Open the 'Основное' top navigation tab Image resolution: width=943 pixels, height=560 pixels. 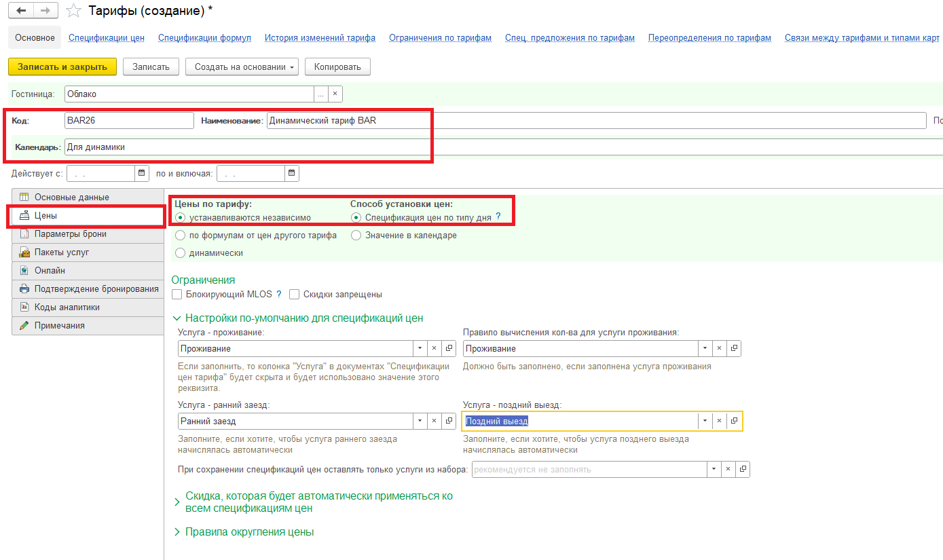pyautogui.click(x=35, y=38)
